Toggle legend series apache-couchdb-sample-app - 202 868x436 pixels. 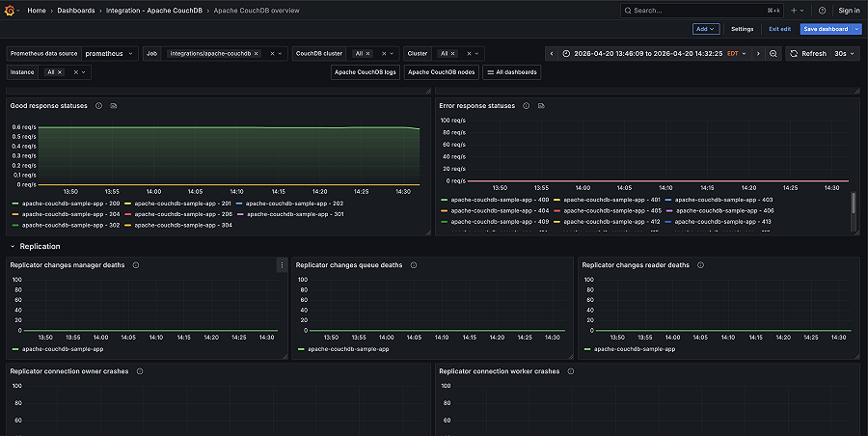(294, 204)
